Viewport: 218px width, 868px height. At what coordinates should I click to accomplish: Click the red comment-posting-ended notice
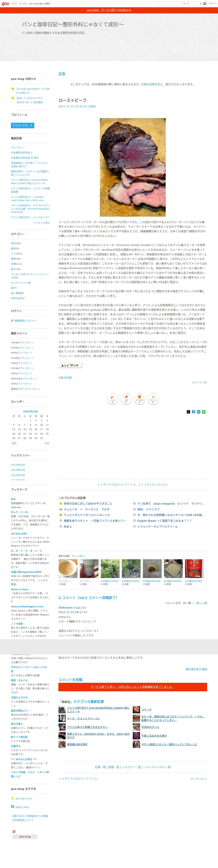pyautogui.click(x=133, y=687)
